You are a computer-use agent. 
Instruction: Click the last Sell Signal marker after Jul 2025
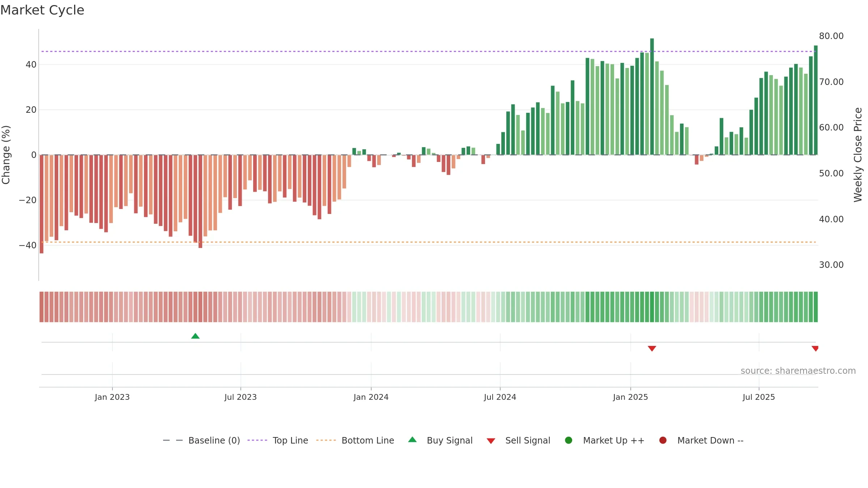pyautogui.click(x=815, y=348)
